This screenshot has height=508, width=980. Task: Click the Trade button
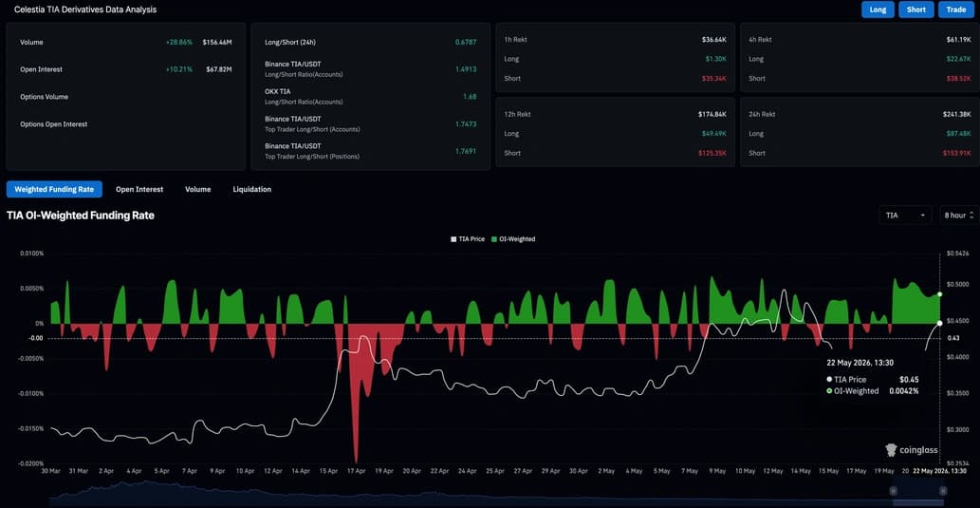[955, 9]
